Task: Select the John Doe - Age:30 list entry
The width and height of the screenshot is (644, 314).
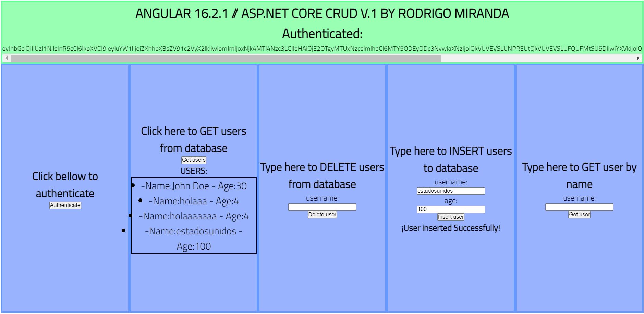Action: [x=194, y=186]
